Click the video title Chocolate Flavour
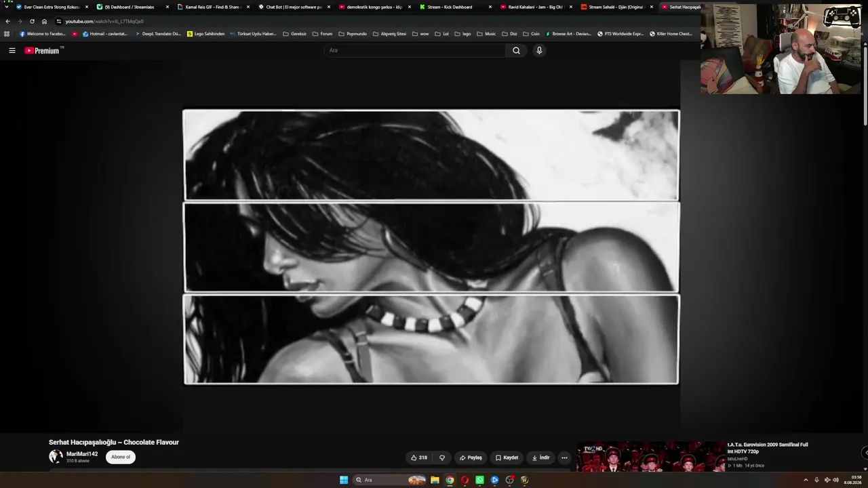The height and width of the screenshot is (488, 868). point(114,443)
